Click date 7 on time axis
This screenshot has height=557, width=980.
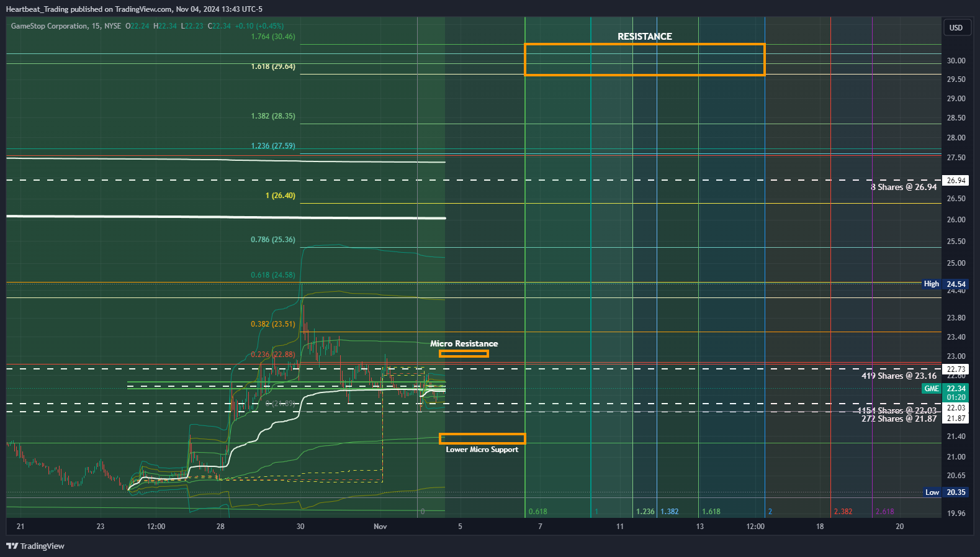click(540, 527)
